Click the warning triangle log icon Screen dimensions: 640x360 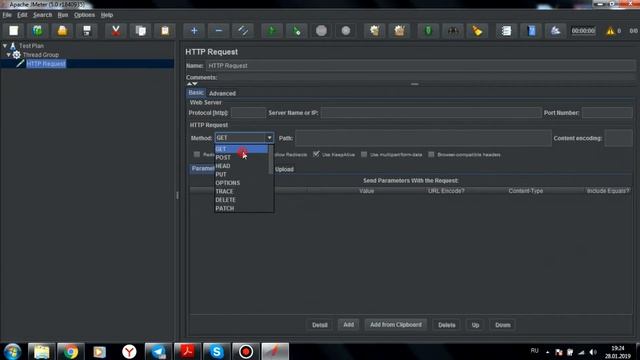(610, 31)
